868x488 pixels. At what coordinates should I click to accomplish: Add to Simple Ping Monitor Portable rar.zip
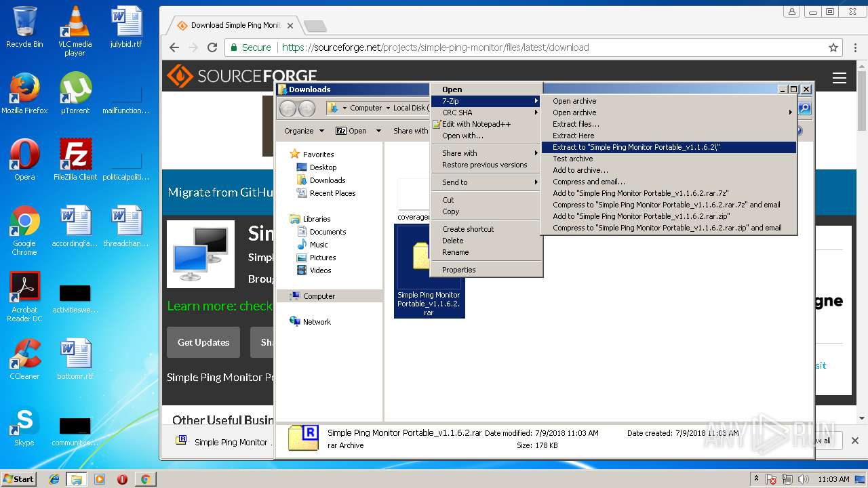click(669, 216)
